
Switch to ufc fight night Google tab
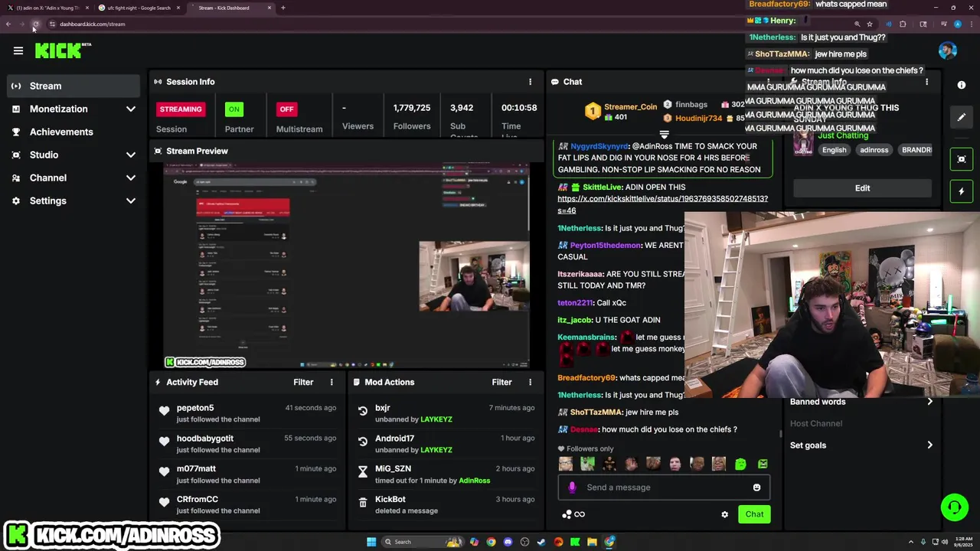[138, 8]
